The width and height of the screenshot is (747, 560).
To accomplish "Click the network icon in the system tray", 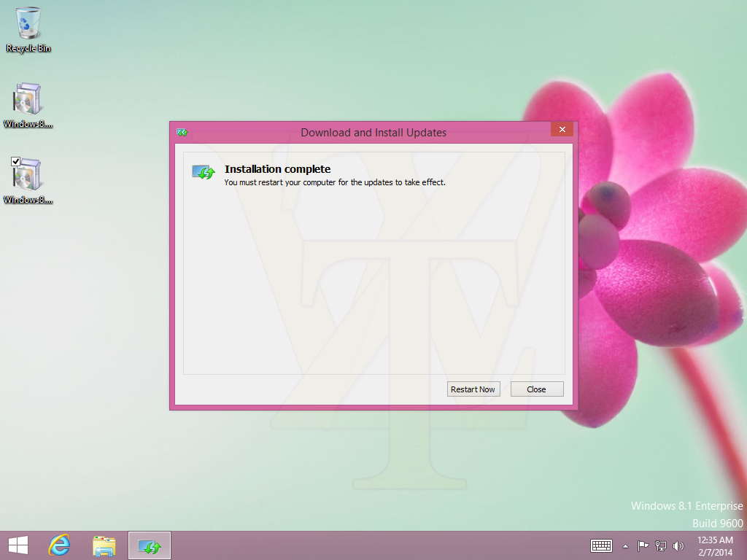I will click(x=661, y=545).
